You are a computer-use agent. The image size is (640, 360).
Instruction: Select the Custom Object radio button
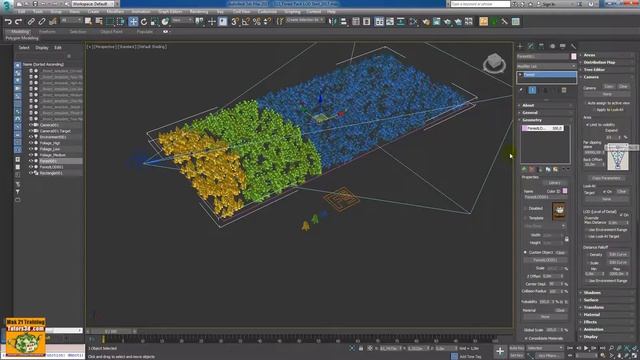click(x=525, y=252)
